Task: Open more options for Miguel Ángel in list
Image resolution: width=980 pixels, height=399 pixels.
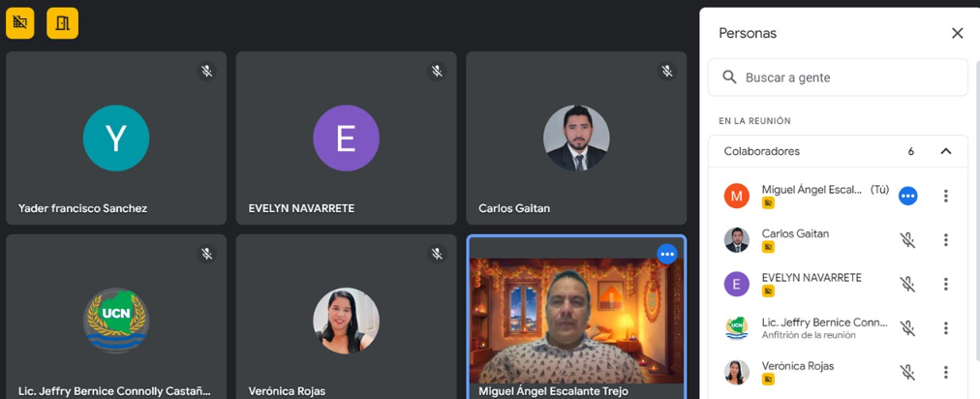Action: 946,196
